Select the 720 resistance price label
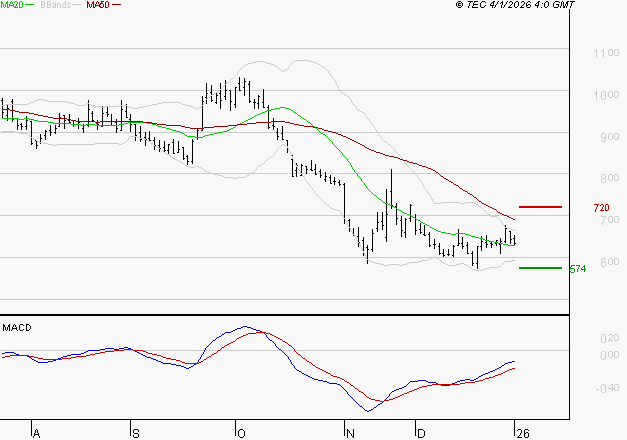This screenshot has height=440, width=627. coord(601,208)
